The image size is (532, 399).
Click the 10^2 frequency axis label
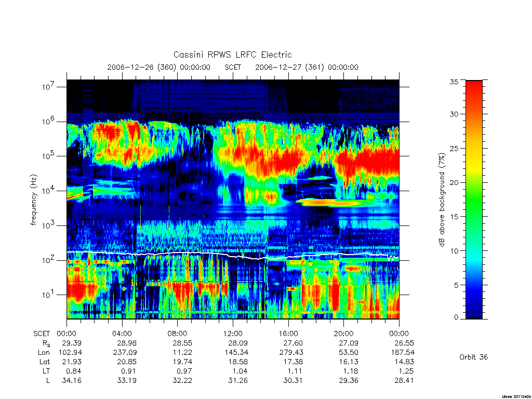49,260
